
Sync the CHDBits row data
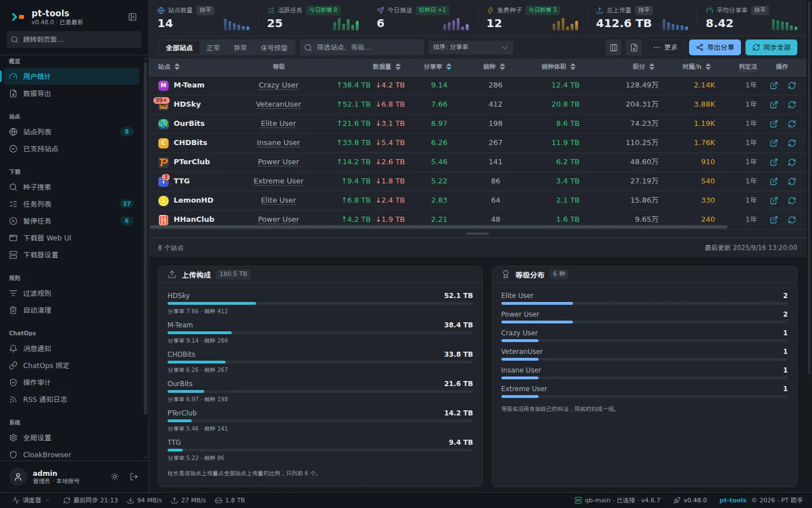click(792, 143)
